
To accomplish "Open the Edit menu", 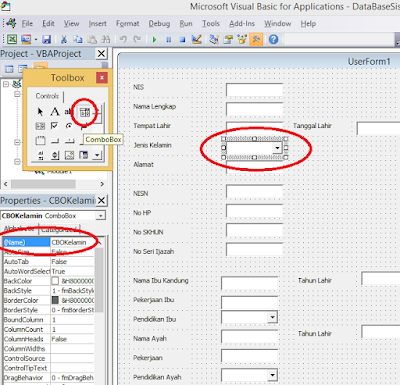I will tap(48, 24).
